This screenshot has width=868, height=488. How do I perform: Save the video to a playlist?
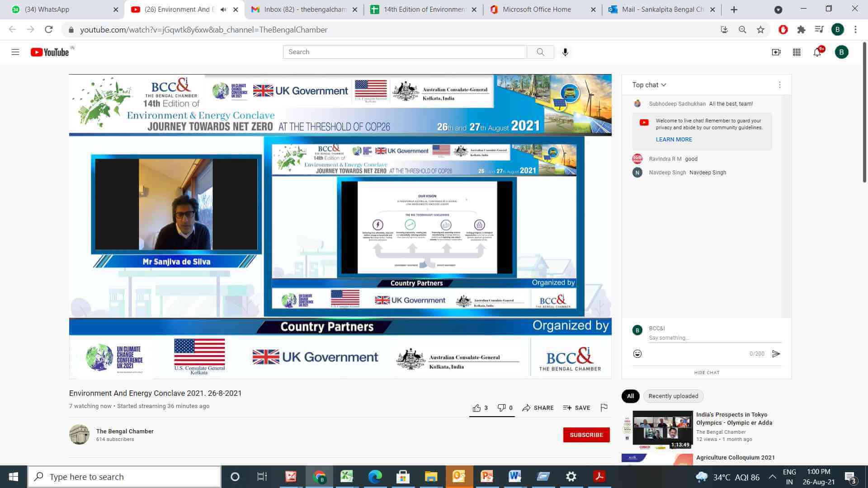pyautogui.click(x=577, y=408)
